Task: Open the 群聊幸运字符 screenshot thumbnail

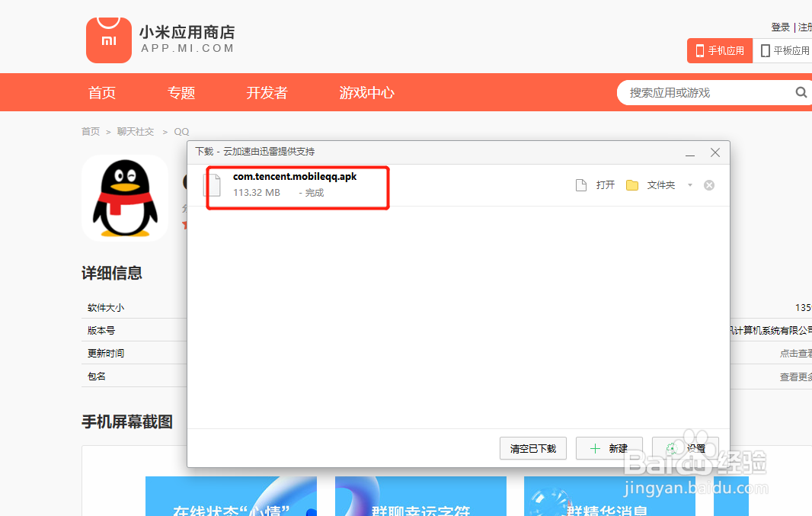Action: click(x=420, y=496)
